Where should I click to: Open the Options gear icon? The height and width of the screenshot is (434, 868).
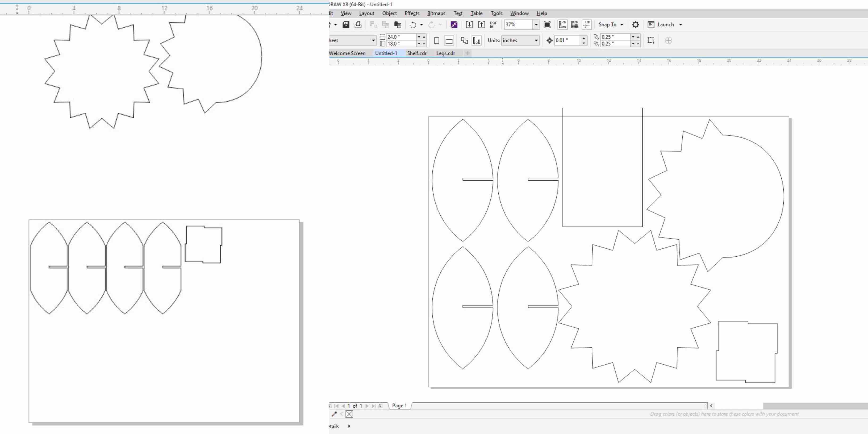pyautogui.click(x=636, y=24)
